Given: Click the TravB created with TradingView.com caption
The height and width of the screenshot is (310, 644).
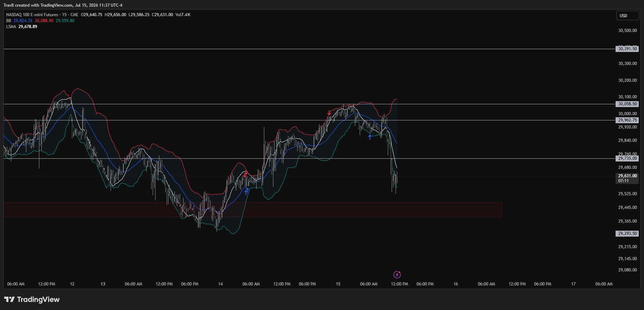Looking at the screenshot, I should tap(63, 5).
